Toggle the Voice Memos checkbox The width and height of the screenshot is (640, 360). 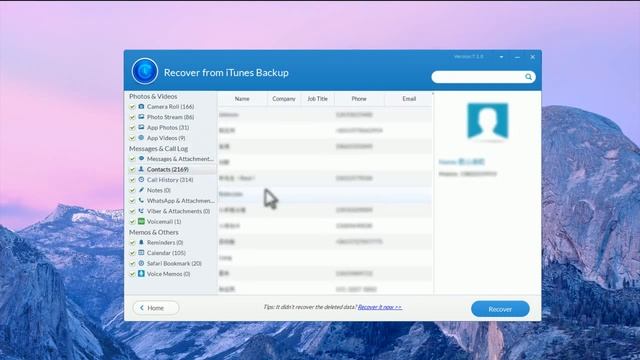(x=132, y=274)
